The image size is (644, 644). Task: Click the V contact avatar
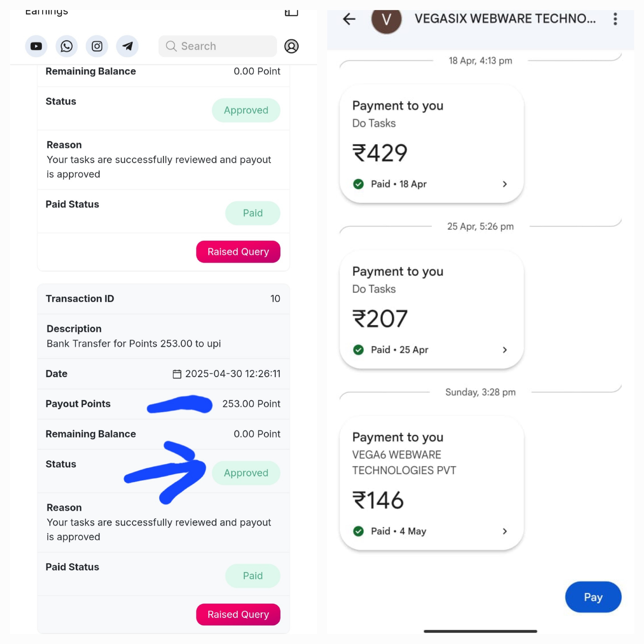click(x=386, y=20)
